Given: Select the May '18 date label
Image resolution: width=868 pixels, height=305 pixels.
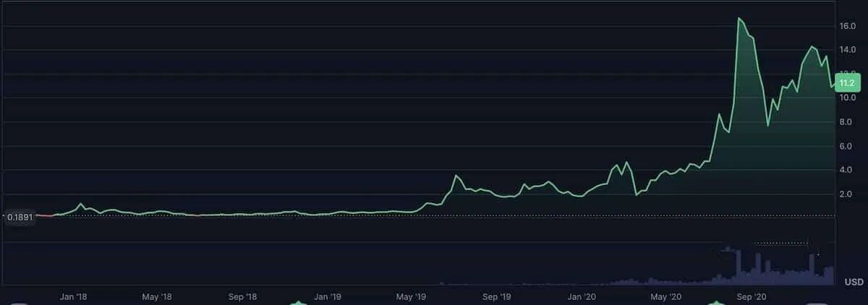Looking at the screenshot, I should click(156, 296).
